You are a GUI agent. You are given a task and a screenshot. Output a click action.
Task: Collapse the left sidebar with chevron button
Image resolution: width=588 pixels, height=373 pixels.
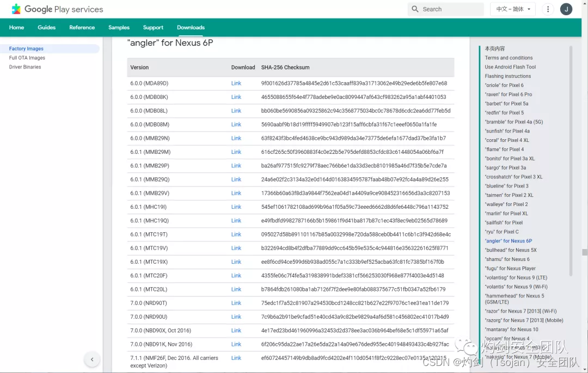(92, 359)
